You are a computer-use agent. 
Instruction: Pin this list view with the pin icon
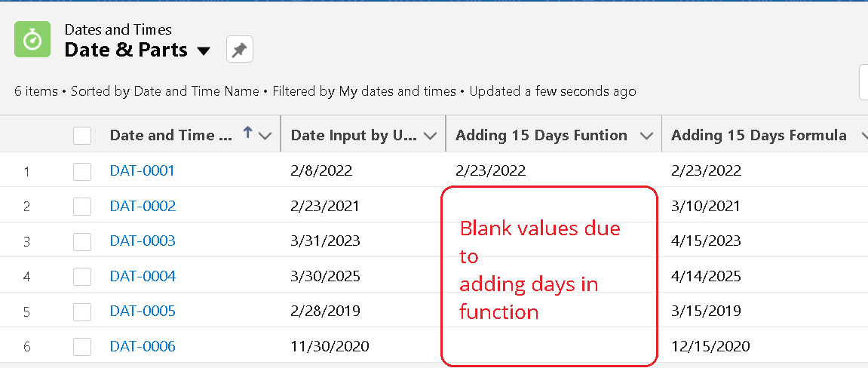(240, 49)
